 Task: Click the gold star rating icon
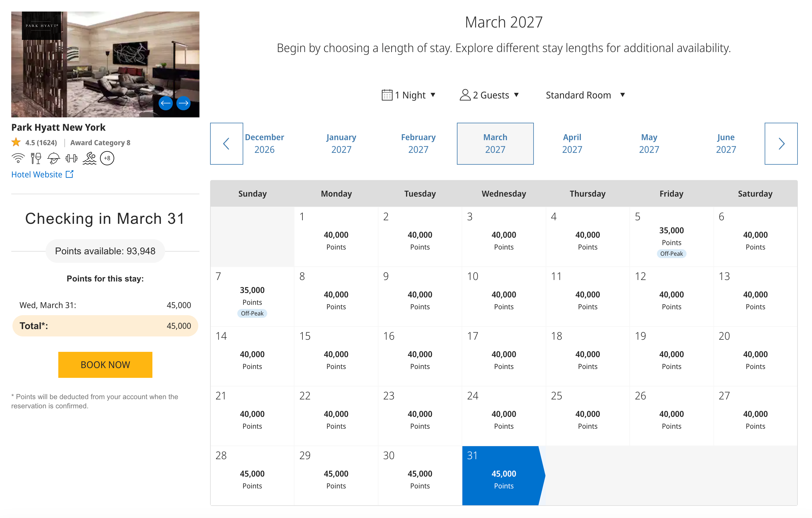pos(16,142)
